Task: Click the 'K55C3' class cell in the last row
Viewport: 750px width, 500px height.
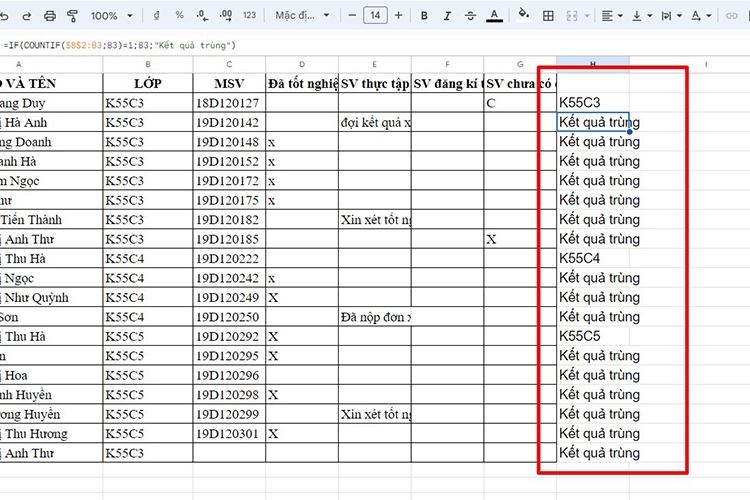Action: click(x=148, y=453)
